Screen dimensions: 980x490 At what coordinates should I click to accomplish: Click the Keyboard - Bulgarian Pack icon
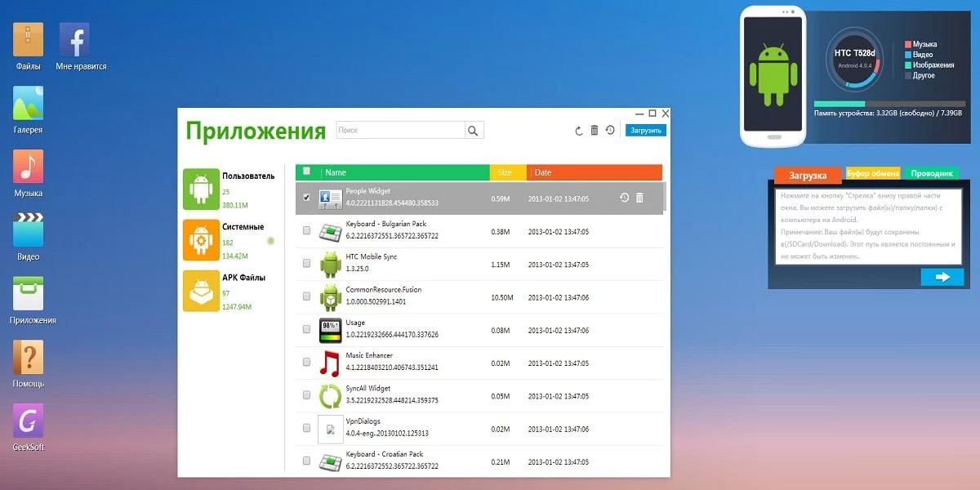330,231
